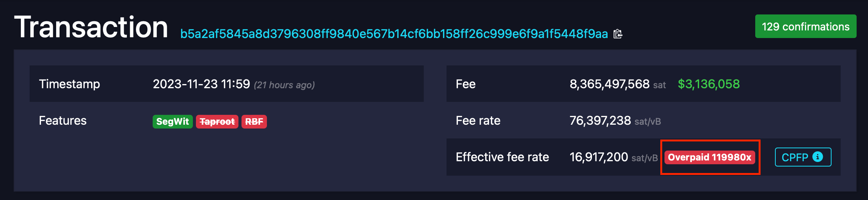Click the 129 confirmations badge
Viewport: 868px width, 200px height.
tap(805, 27)
